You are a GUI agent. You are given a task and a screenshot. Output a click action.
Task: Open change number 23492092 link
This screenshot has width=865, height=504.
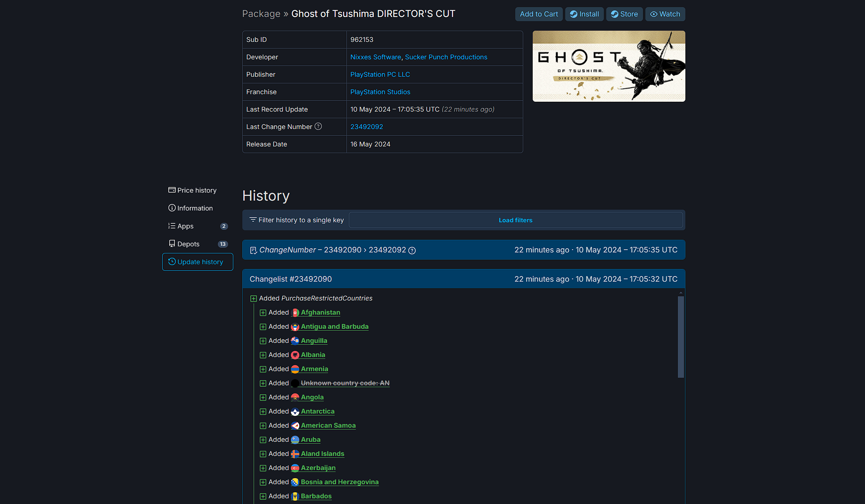click(367, 127)
